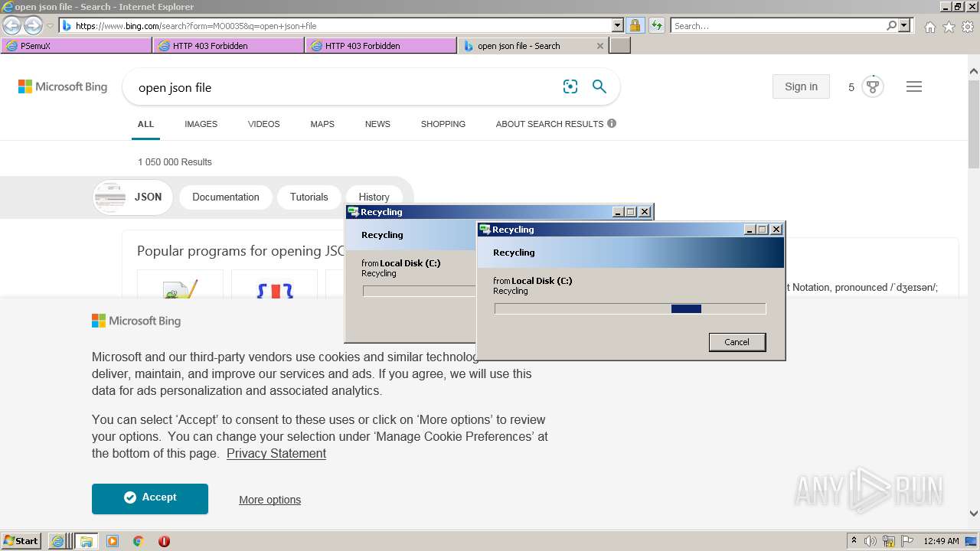Open media player taskbar icon

(113, 541)
